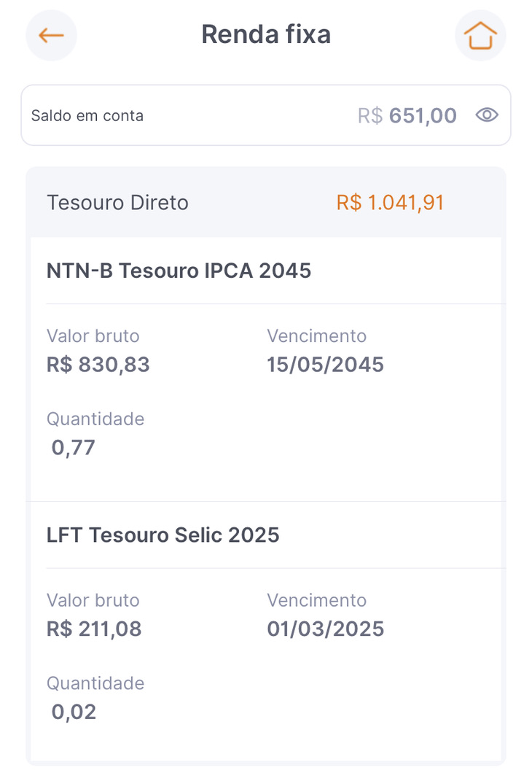Select the Tesouro Direto section header

[266, 203]
